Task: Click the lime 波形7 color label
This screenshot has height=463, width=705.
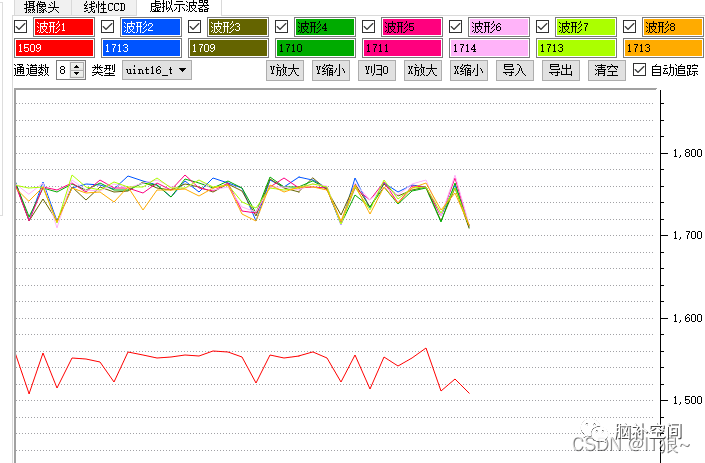Action: pyautogui.click(x=586, y=27)
